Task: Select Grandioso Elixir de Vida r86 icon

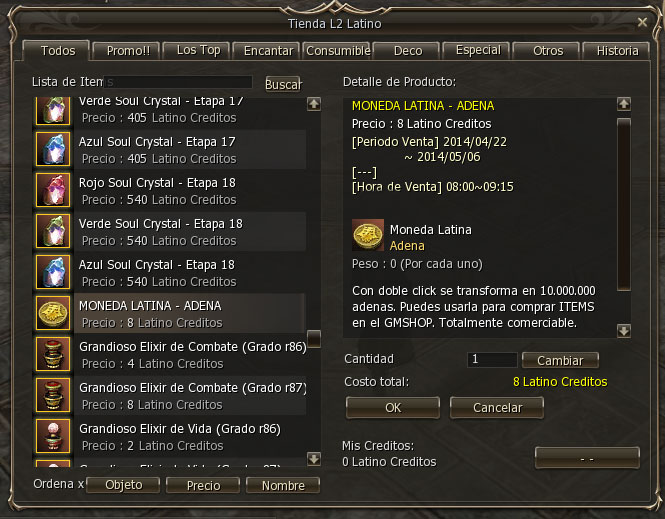Action: coord(53,436)
